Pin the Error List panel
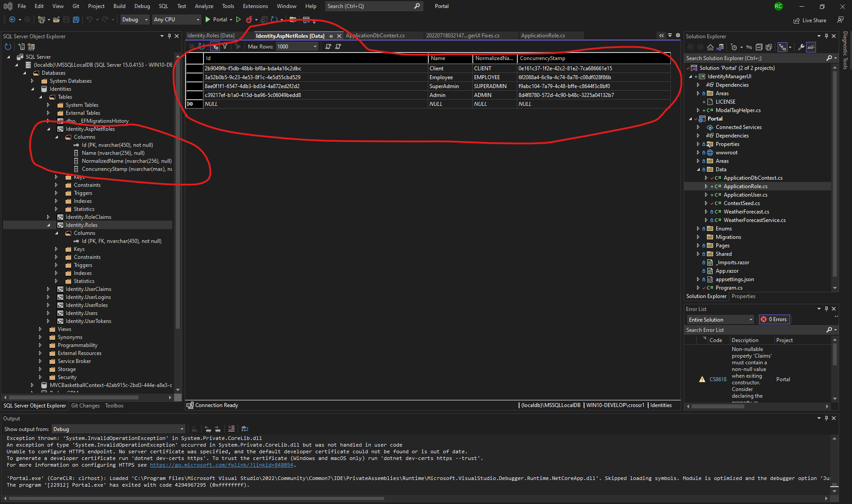Viewport: 852px width, 504px height. pos(826,309)
